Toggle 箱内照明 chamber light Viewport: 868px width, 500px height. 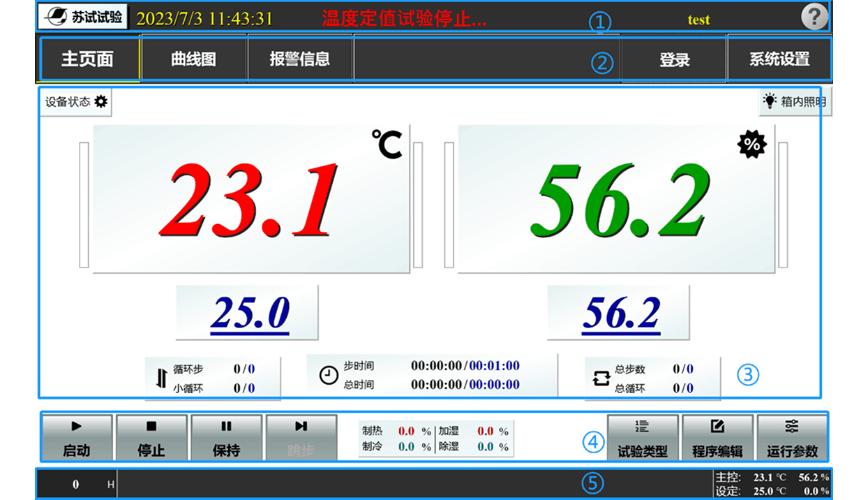794,102
